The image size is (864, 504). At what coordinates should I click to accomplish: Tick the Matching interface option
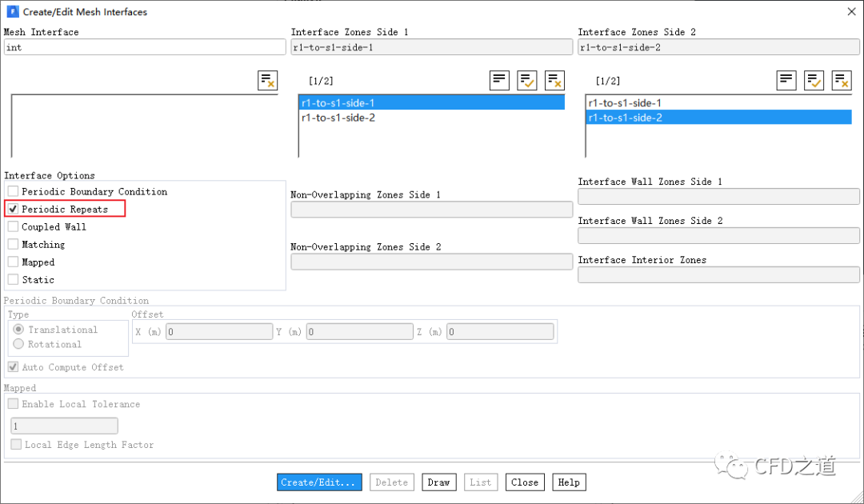point(13,245)
